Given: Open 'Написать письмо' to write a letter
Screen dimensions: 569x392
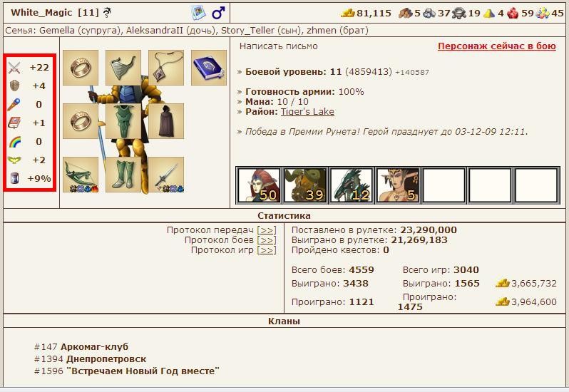Looking at the screenshot, I should pos(278,46).
